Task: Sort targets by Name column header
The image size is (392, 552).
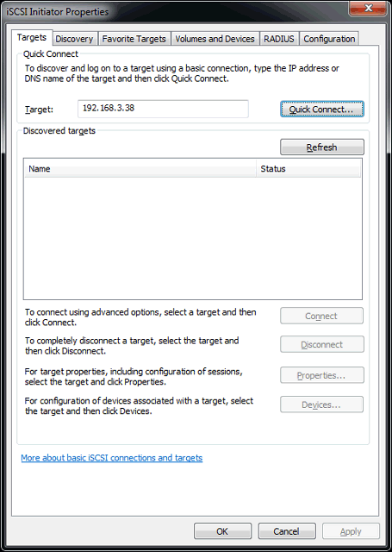Action: 140,169
